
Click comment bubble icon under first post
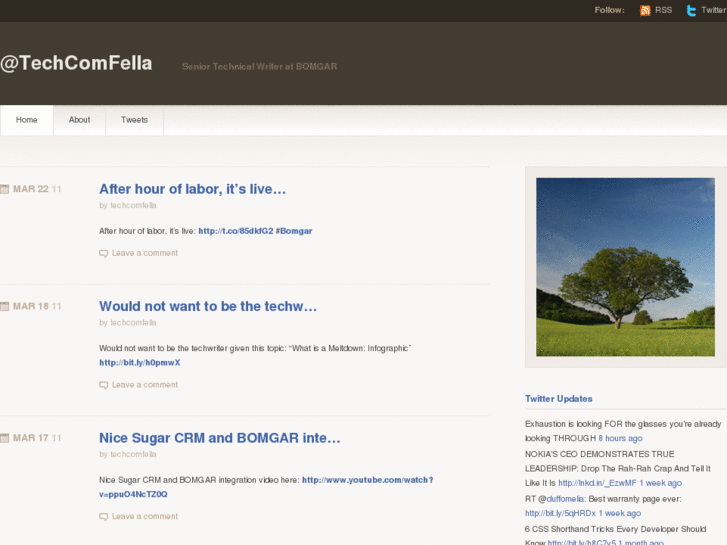coord(103,253)
